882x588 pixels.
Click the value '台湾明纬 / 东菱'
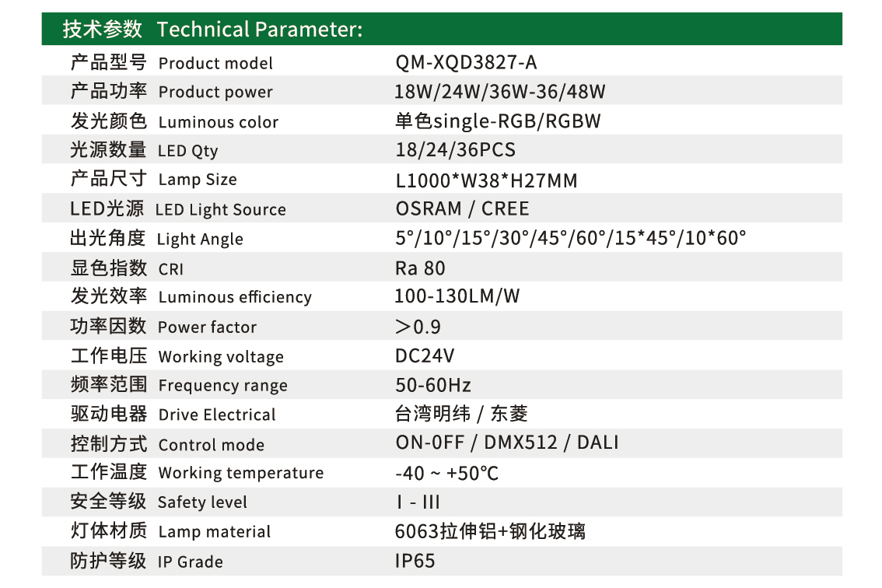point(461,414)
